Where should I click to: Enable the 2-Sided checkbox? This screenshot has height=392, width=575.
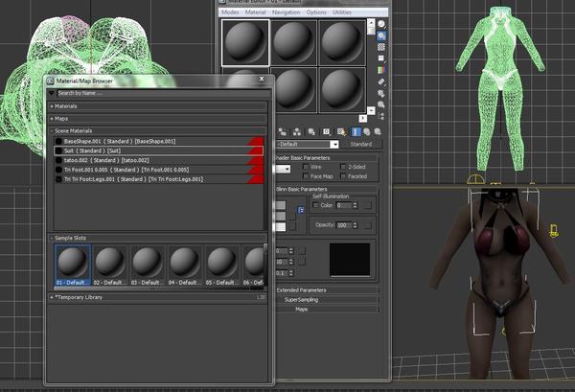point(343,167)
